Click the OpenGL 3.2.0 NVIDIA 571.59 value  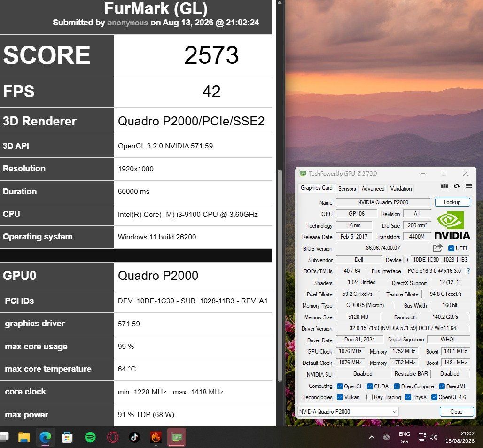165,146
